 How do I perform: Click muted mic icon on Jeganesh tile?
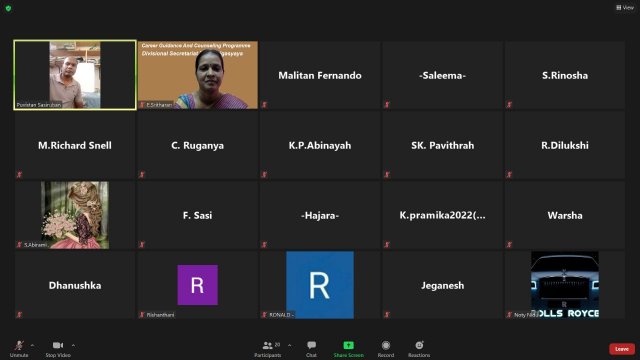387,315
